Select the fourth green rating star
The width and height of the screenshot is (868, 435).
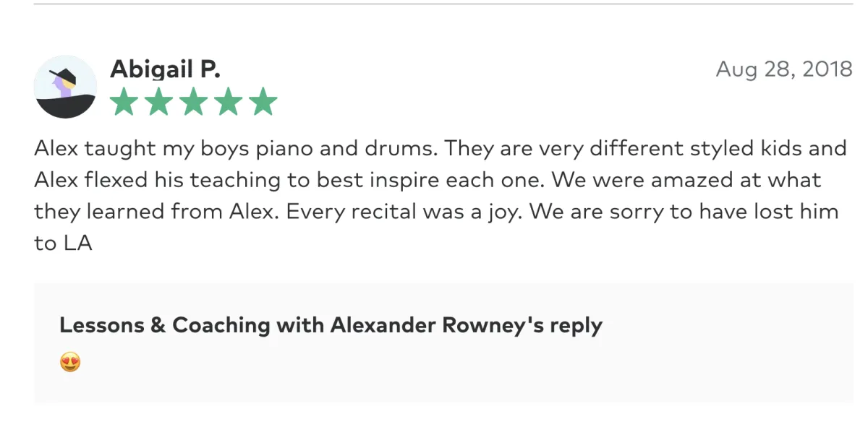point(229,102)
